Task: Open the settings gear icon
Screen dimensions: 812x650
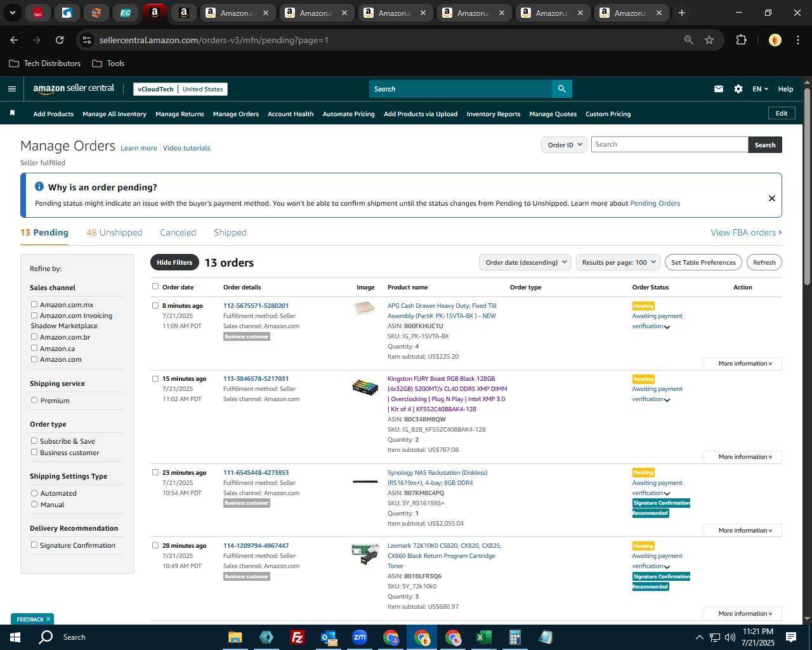Action: pyautogui.click(x=738, y=89)
